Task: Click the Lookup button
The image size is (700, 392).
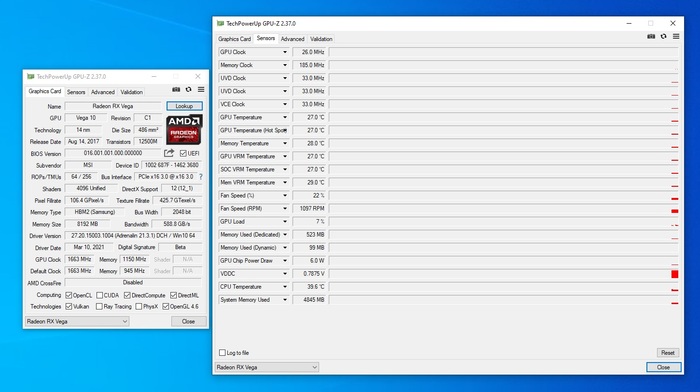Action: pos(184,106)
